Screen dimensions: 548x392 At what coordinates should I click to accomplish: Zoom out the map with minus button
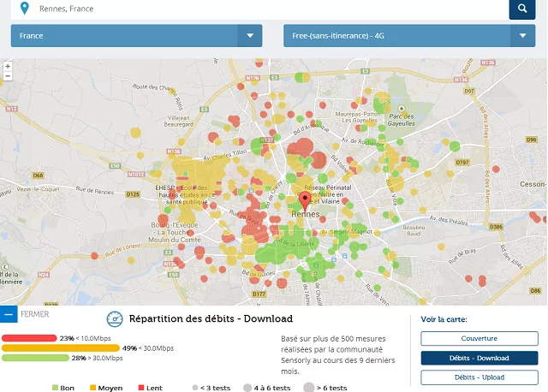(x=8, y=76)
